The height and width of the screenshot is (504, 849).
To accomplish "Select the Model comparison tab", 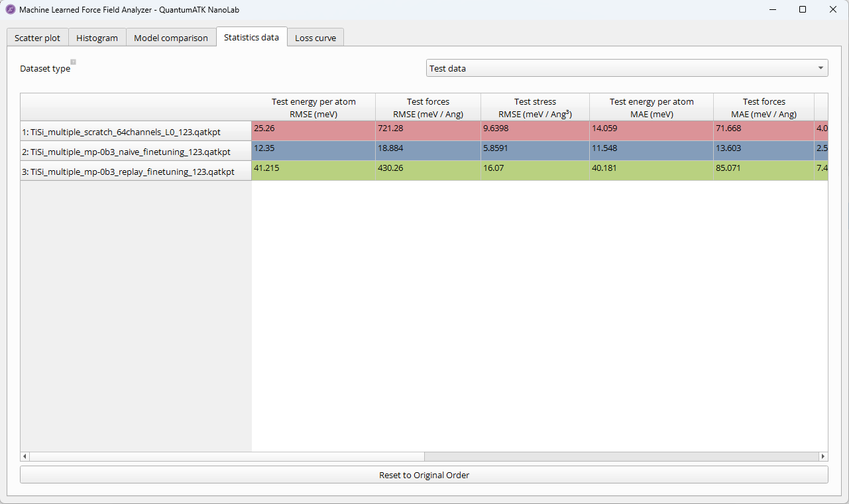I will coord(171,38).
